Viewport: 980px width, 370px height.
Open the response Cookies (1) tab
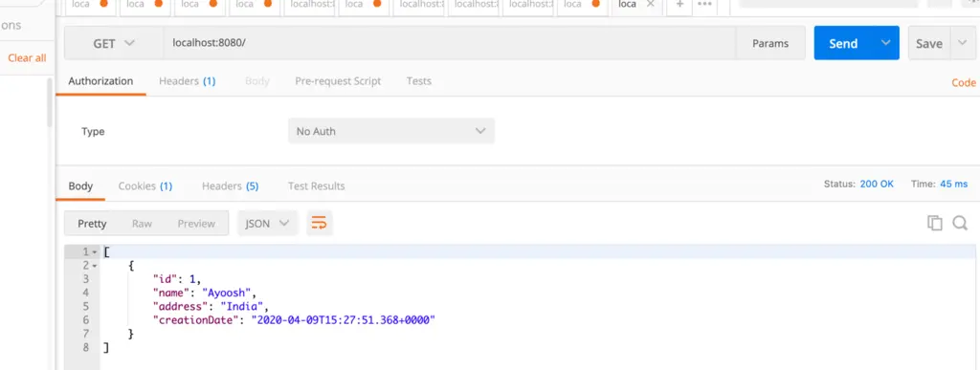pos(145,185)
